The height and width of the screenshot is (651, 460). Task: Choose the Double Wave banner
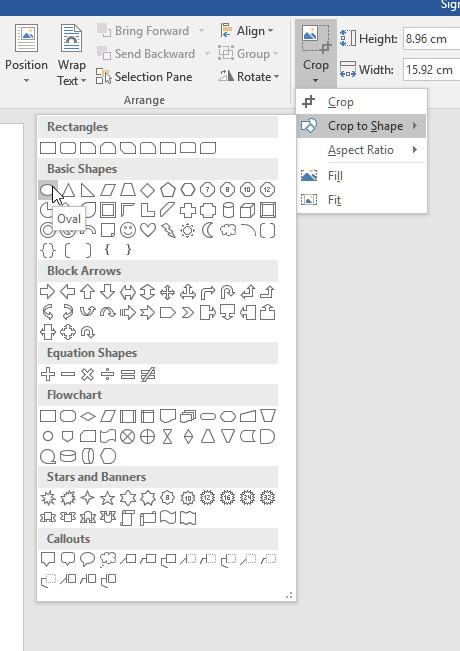coord(188,518)
